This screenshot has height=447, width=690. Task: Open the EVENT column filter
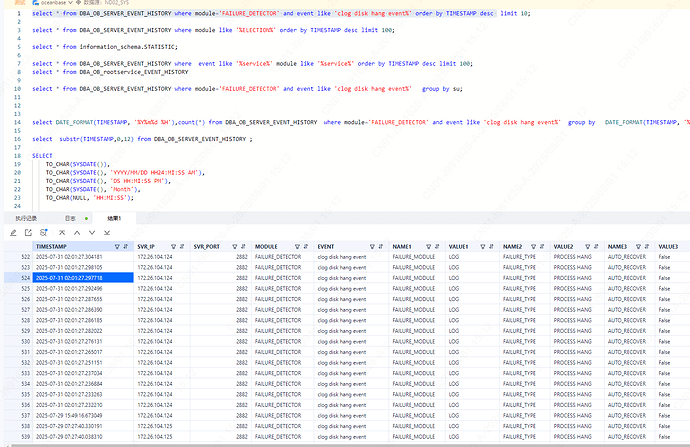point(372,247)
